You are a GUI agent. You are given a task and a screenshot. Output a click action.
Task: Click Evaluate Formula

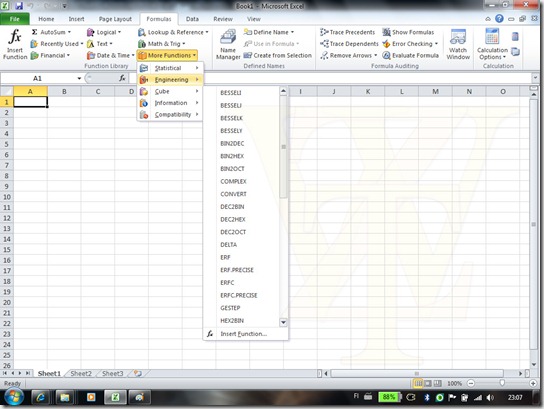(410, 55)
